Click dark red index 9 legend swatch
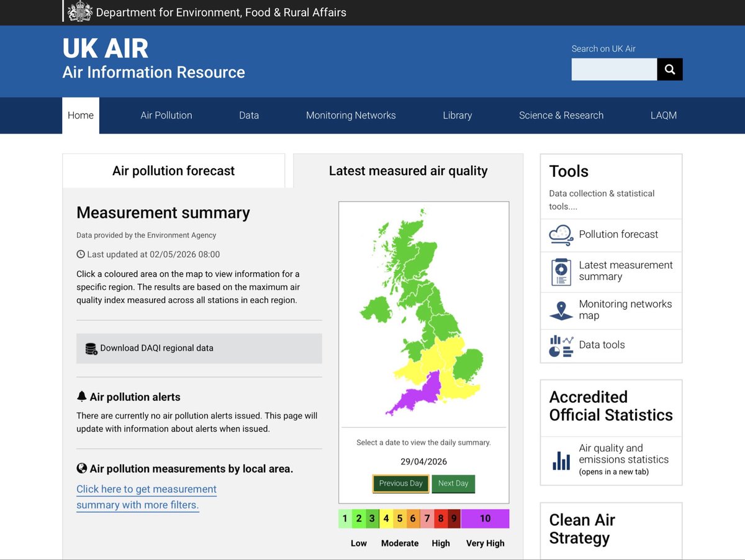The height and width of the screenshot is (560, 745). [454, 519]
